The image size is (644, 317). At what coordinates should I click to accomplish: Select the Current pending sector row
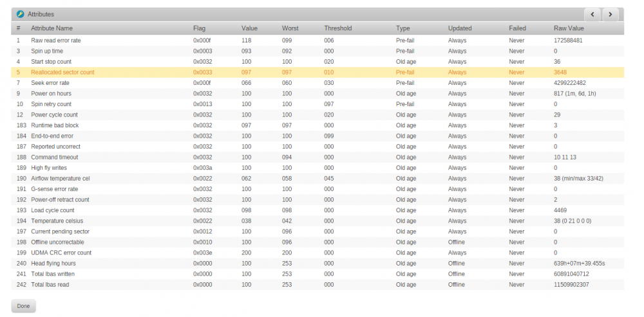[317, 231]
